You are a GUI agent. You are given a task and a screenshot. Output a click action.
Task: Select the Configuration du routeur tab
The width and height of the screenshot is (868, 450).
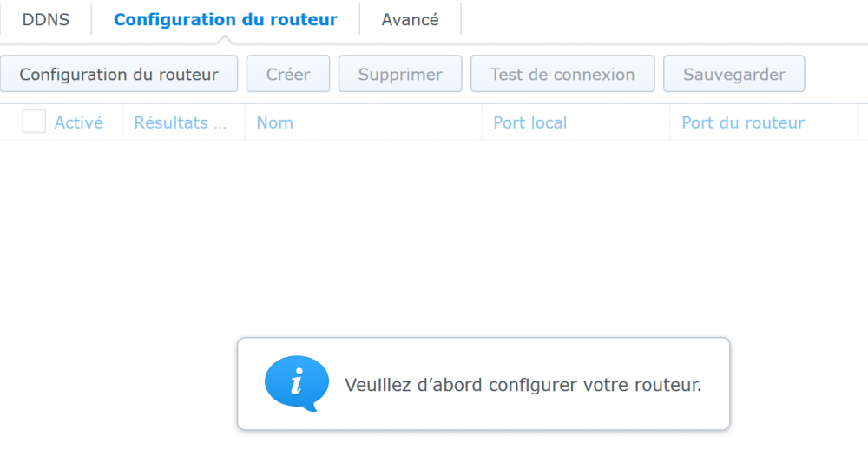pyautogui.click(x=225, y=19)
